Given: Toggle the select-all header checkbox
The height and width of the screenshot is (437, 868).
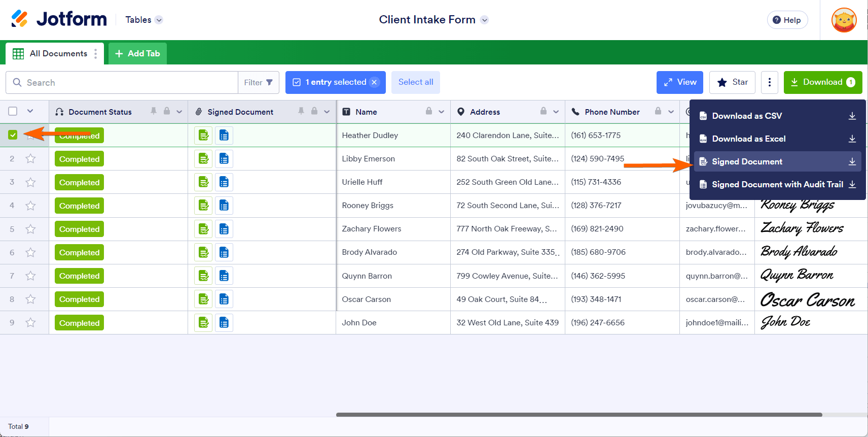Looking at the screenshot, I should pyautogui.click(x=13, y=111).
